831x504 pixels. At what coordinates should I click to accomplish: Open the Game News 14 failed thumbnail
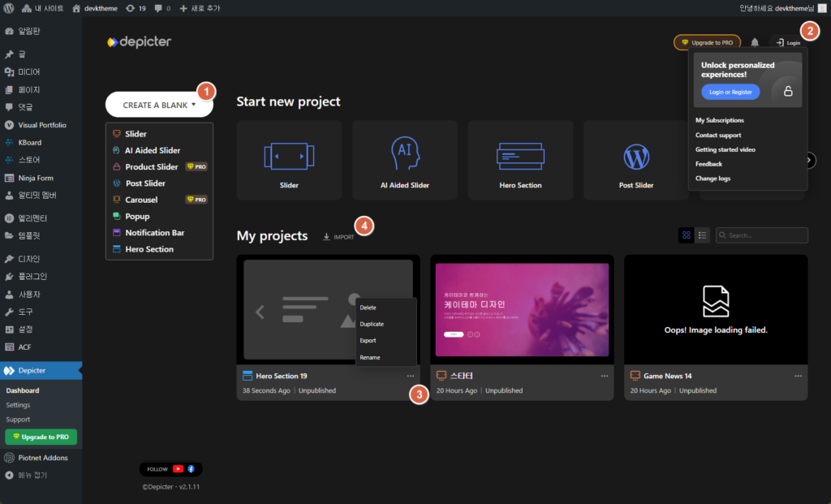tap(716, 309)
